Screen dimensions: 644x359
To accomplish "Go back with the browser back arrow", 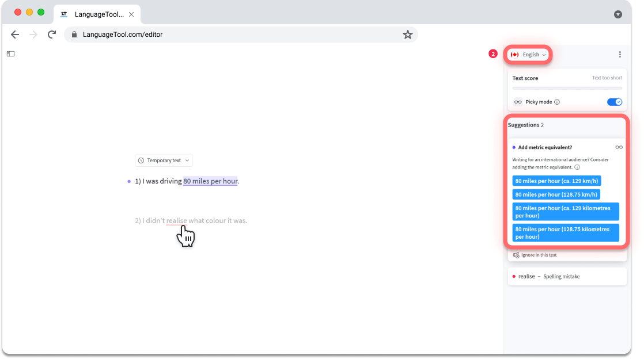I will coord(15,35).
